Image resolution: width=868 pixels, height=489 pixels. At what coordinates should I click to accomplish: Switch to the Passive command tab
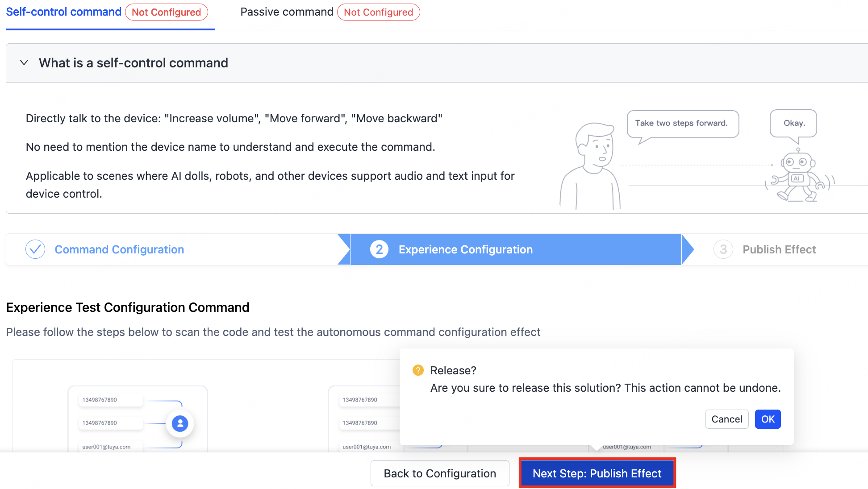click(x=287, y=12)
